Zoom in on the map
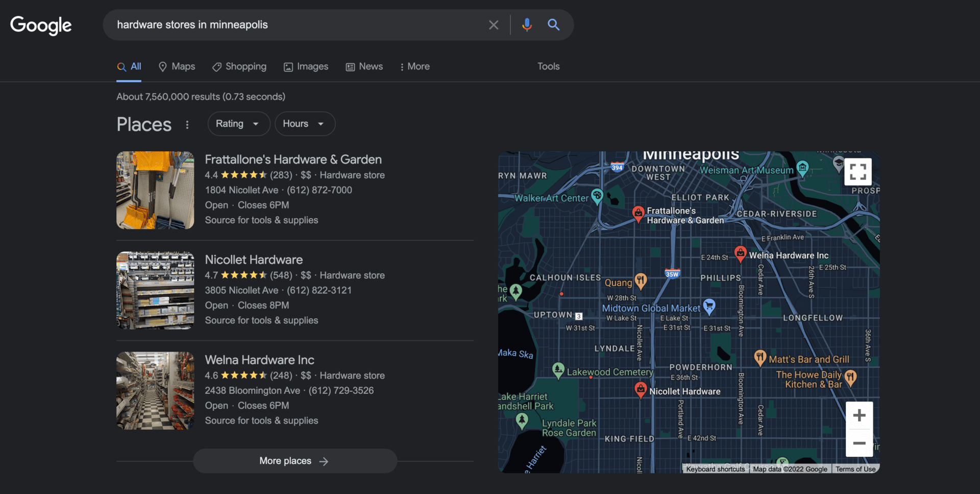980x494 pixels. 859,415
